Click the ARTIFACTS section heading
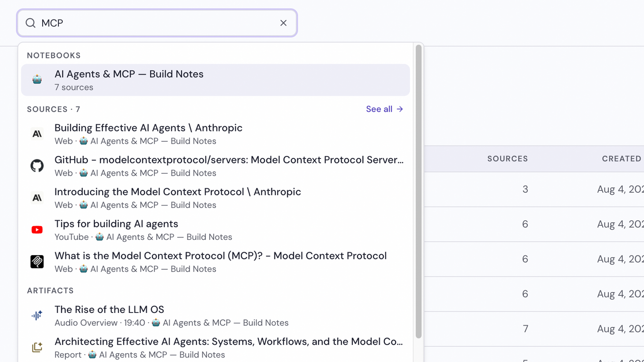Image resolution: width=644 pixels, height=362 pixels. tap(51, 290)
